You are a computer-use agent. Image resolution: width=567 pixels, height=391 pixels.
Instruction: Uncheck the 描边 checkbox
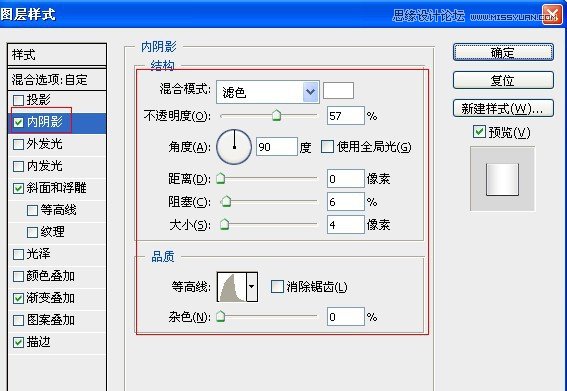18,342
